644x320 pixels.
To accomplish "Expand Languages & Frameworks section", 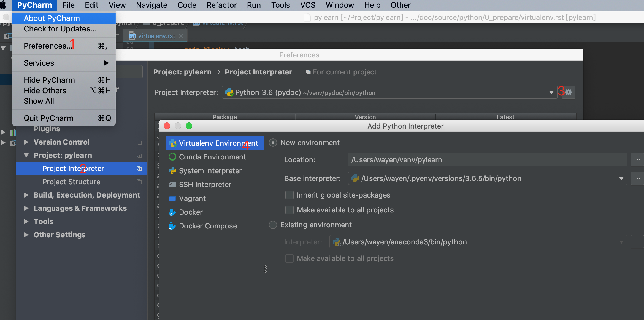I will pyautogui.click(x=26, y=208).
